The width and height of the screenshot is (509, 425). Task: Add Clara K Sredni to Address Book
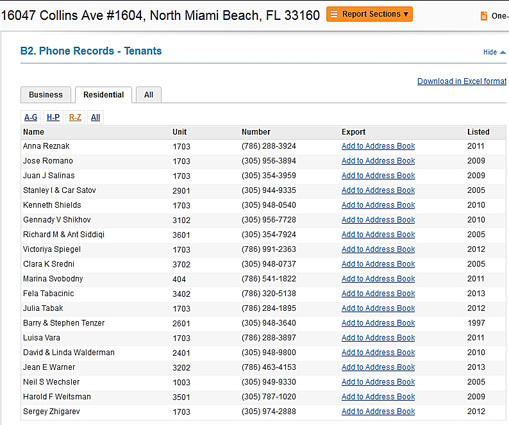coord(378,264)
